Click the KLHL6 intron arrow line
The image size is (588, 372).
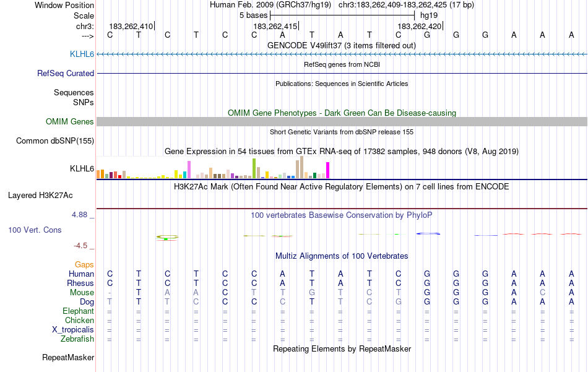[x=342, y=54]
